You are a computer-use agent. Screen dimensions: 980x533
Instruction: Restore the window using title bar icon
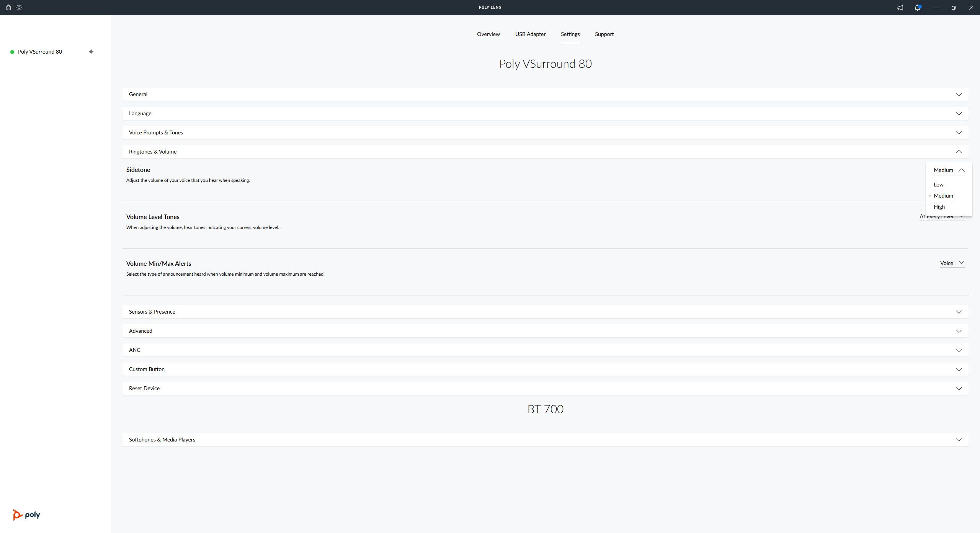[954, 8]
